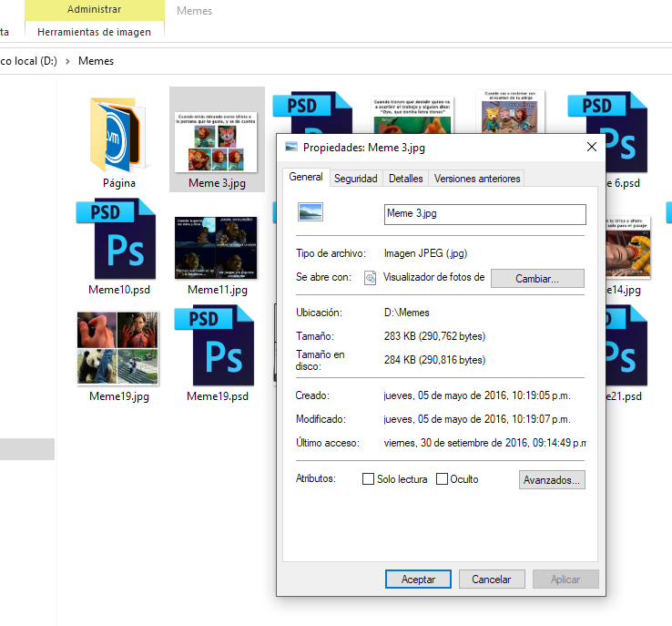The height and width of the screenshot is (626, 672).
Task: Enable the Solo lectura checkbox
Action: pos(369,479)
